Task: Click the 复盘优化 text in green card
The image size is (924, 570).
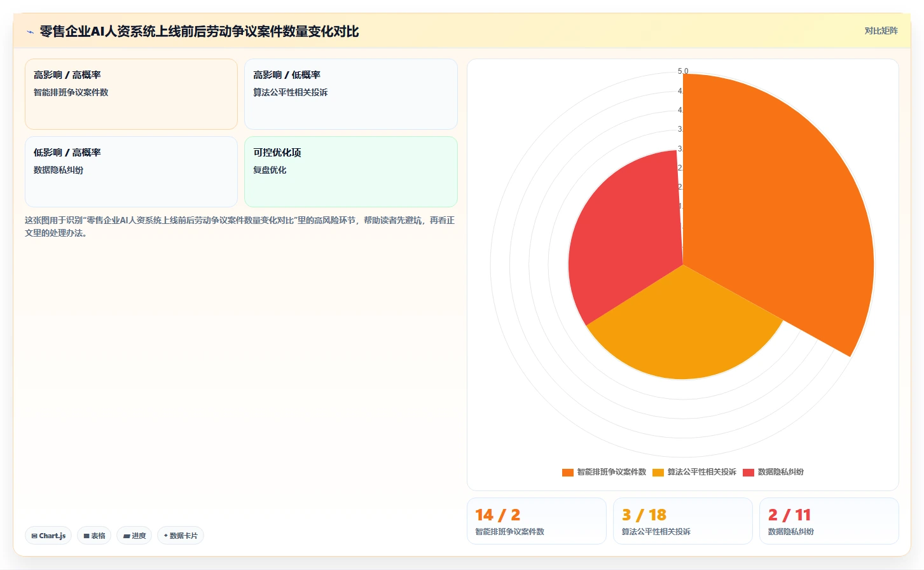Action: click(270, 170)
